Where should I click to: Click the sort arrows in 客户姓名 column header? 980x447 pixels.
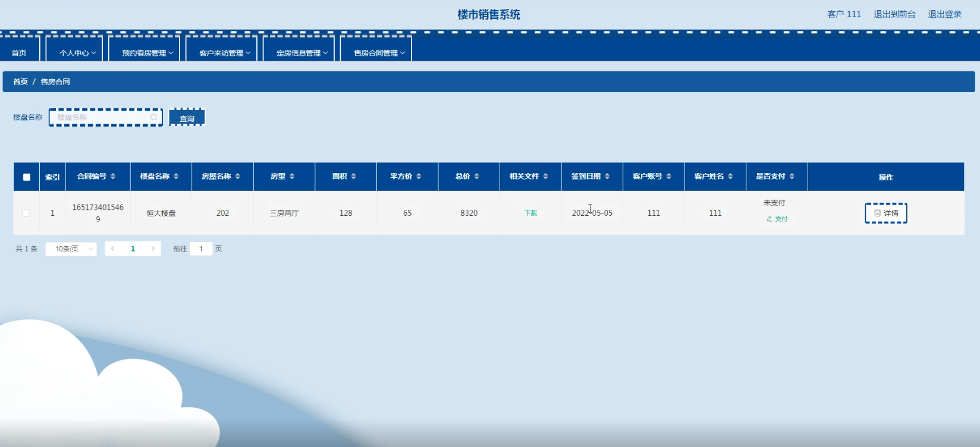[731, 177]
